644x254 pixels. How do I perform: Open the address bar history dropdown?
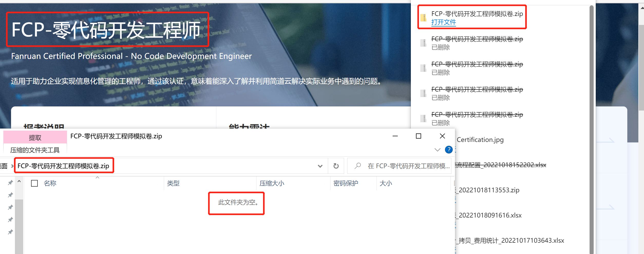tap(320, 166)
